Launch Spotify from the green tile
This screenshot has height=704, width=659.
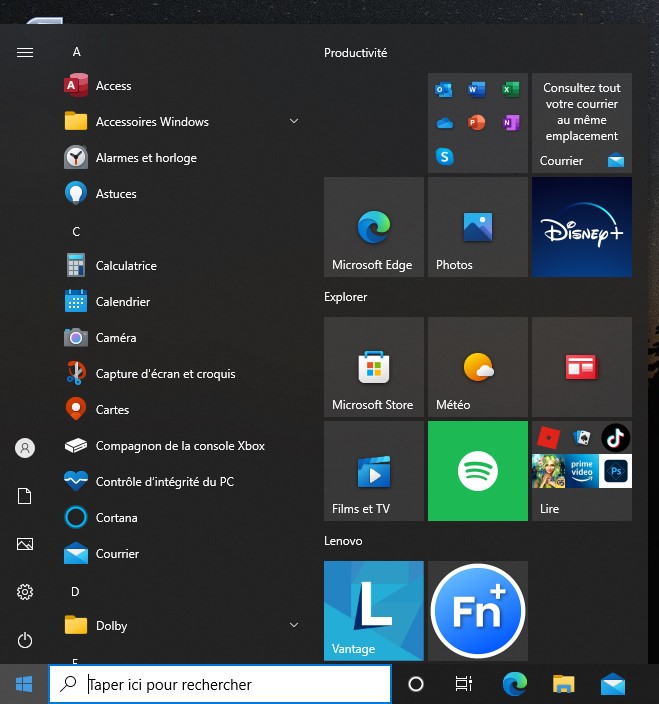point(477,471)
